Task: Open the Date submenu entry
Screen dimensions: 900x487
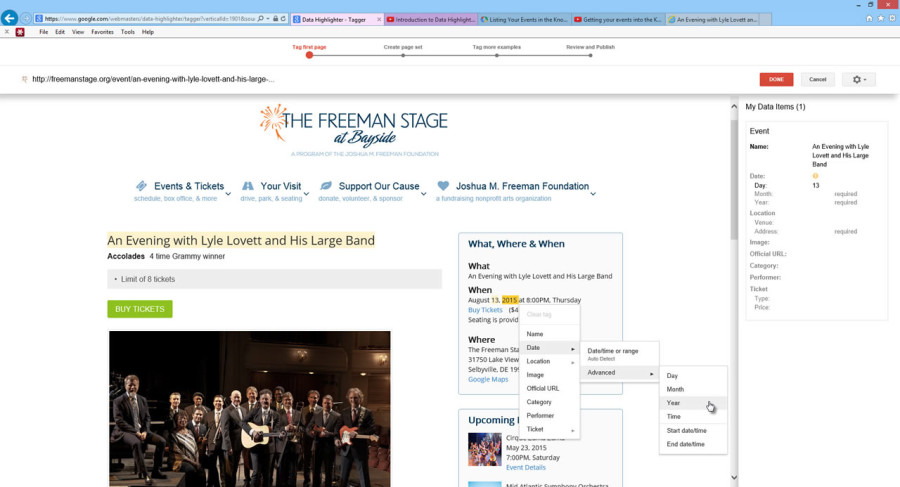Action: point(550,347)
